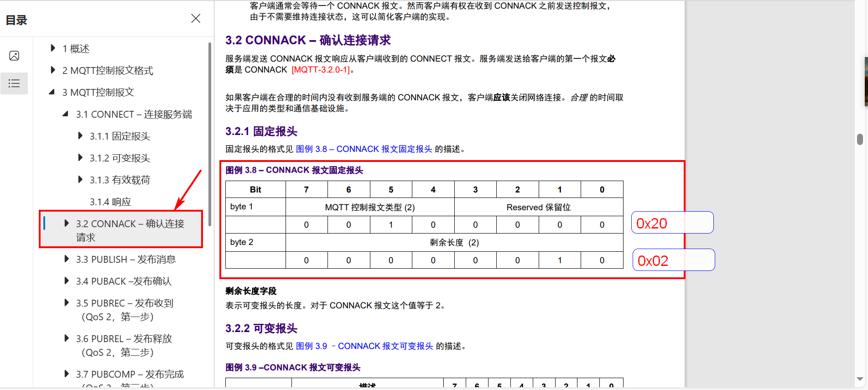
Task: Click the '图例 3.8 – CONNACK 报文固定报头' caption
Action: click(294, 170)
